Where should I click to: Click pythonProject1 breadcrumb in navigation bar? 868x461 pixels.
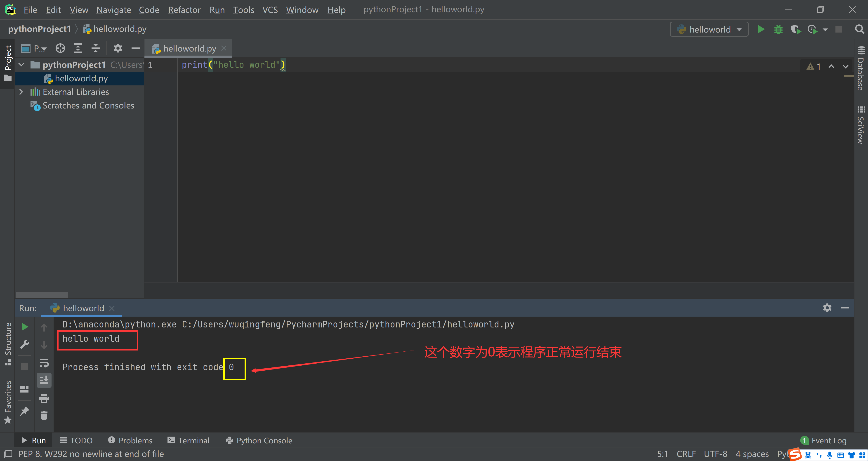[x=39, y=29]
